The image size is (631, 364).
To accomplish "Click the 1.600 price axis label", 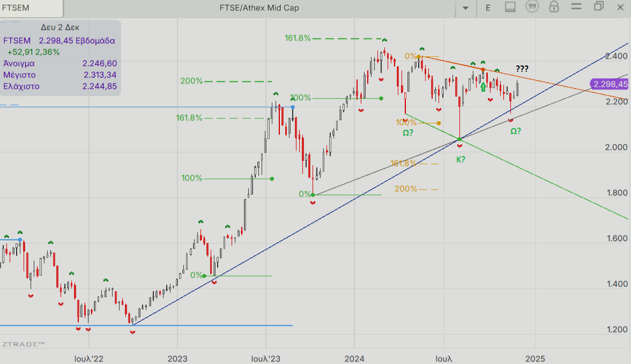I will click(617, 238).
